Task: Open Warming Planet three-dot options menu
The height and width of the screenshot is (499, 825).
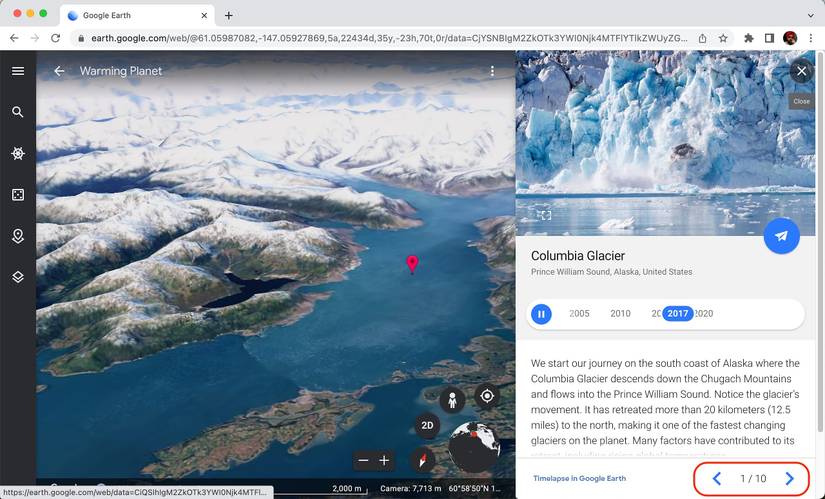Action: [x=492, y=71]
